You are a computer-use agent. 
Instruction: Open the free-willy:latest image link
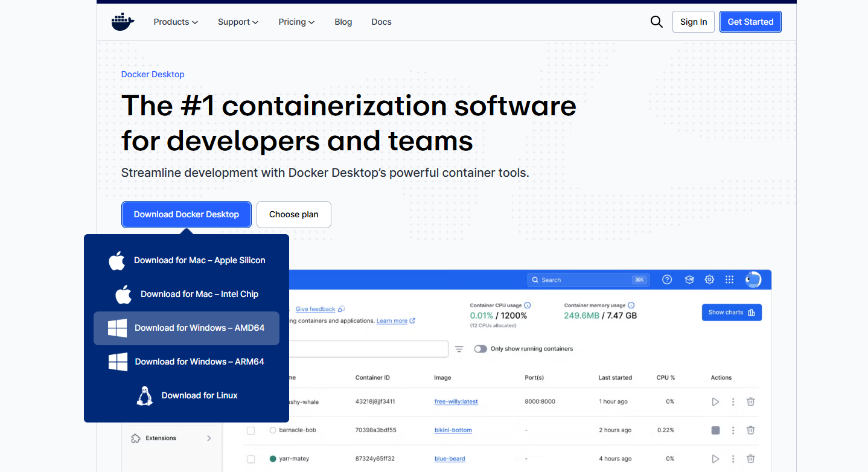click(x=456, y=401)
